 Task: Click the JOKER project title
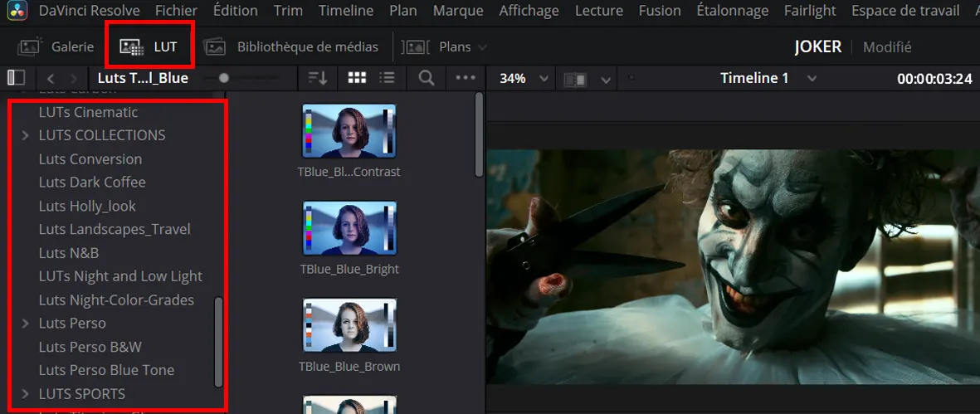[x=817, y=46]
